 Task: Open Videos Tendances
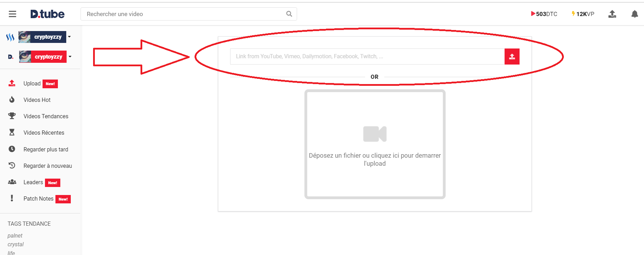tap(46, 116)
